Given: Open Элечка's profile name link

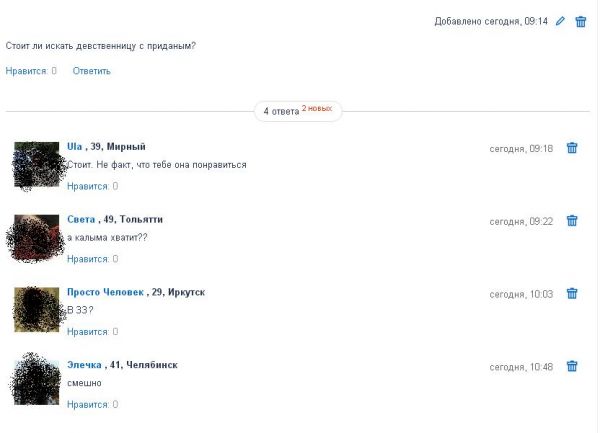Looking at the screenshot, I should tap(84, 365).
